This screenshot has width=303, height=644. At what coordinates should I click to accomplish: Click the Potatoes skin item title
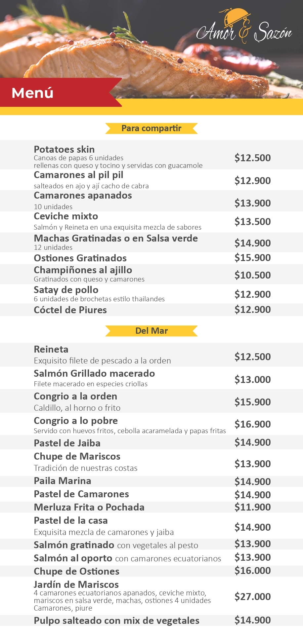tap(64, 149)
